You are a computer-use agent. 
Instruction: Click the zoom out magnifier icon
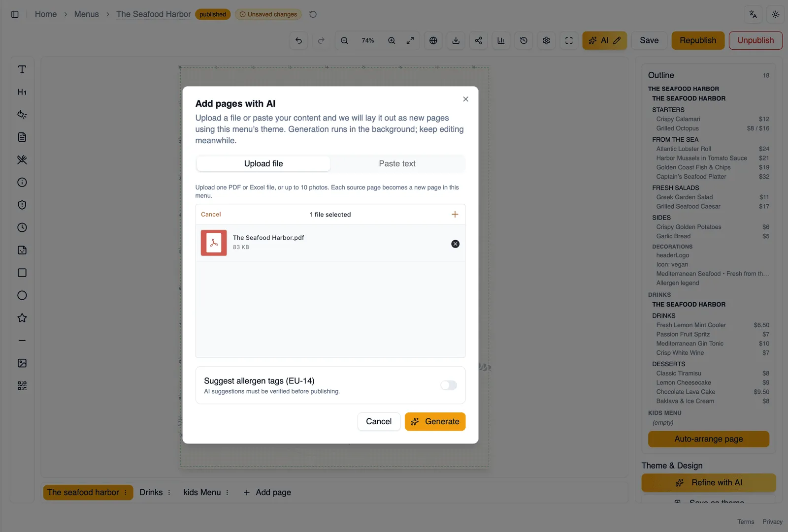point(344,40)
